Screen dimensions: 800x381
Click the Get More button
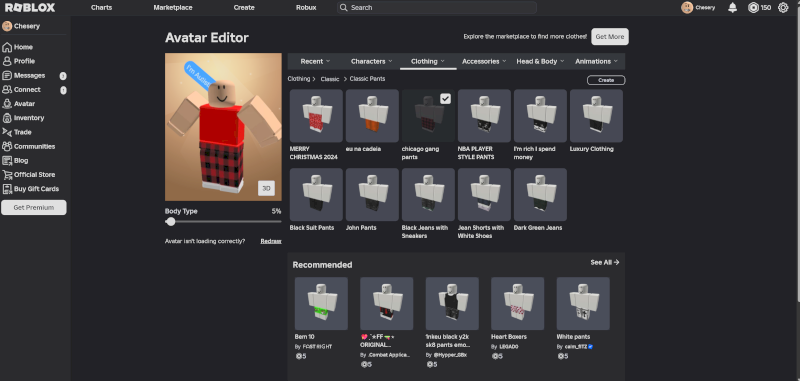point(610,37)
